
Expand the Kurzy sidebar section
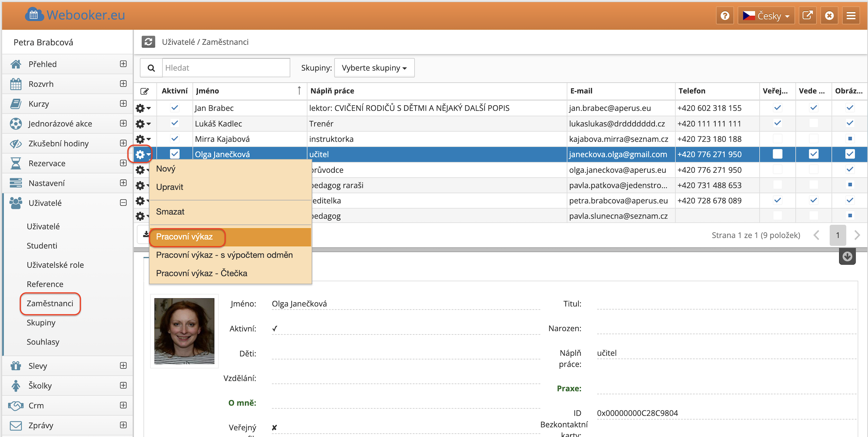123,103
